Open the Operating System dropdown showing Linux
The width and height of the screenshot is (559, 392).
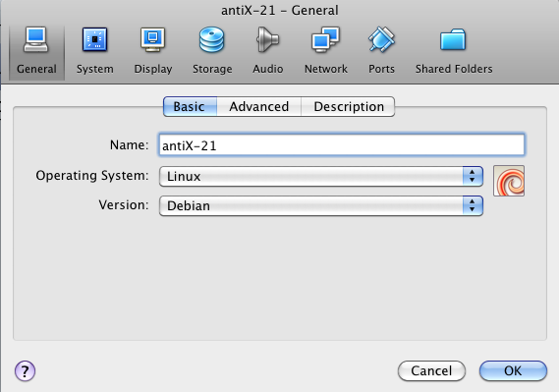321,176
